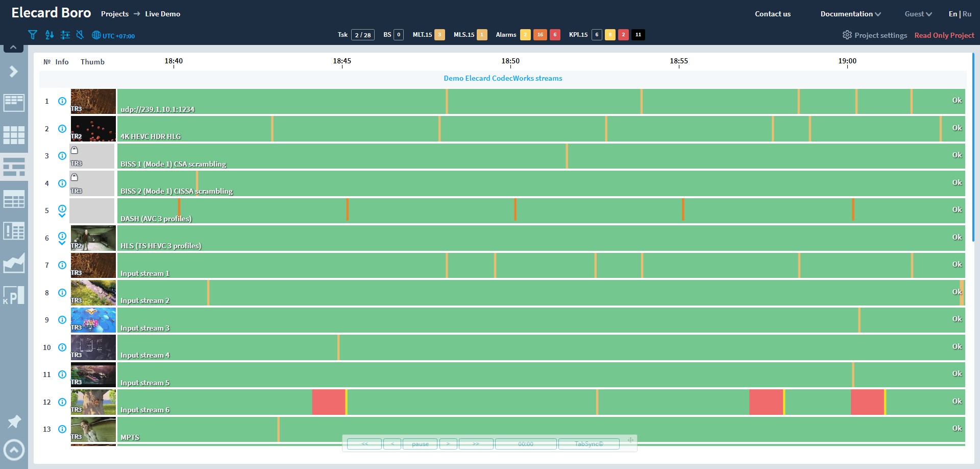Image resolution: width=980 pixels, height=469 pixels.
Task: Click the fast forward >> button
Action: (x=476, y=444)
